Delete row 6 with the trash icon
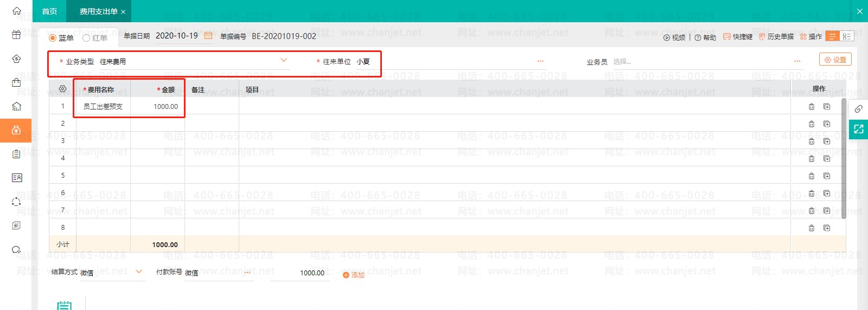The height and width of the screenshot is (310, 868). point(812,193)
